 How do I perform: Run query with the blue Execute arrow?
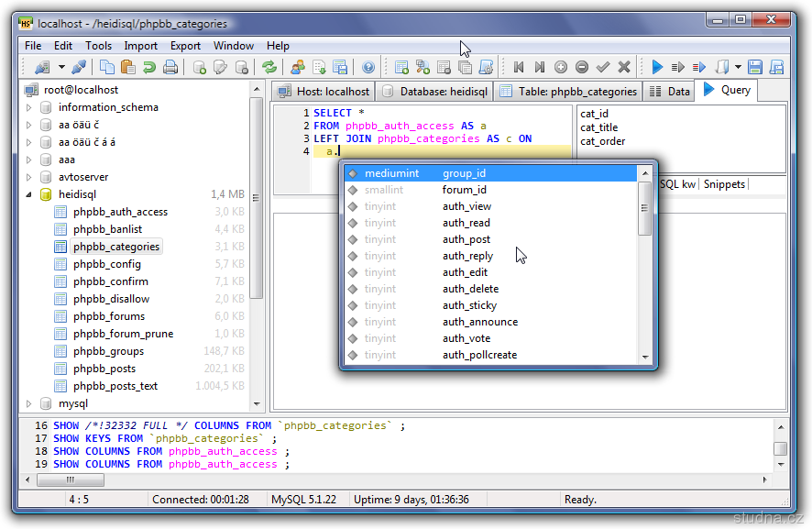(x=657, y=67)
